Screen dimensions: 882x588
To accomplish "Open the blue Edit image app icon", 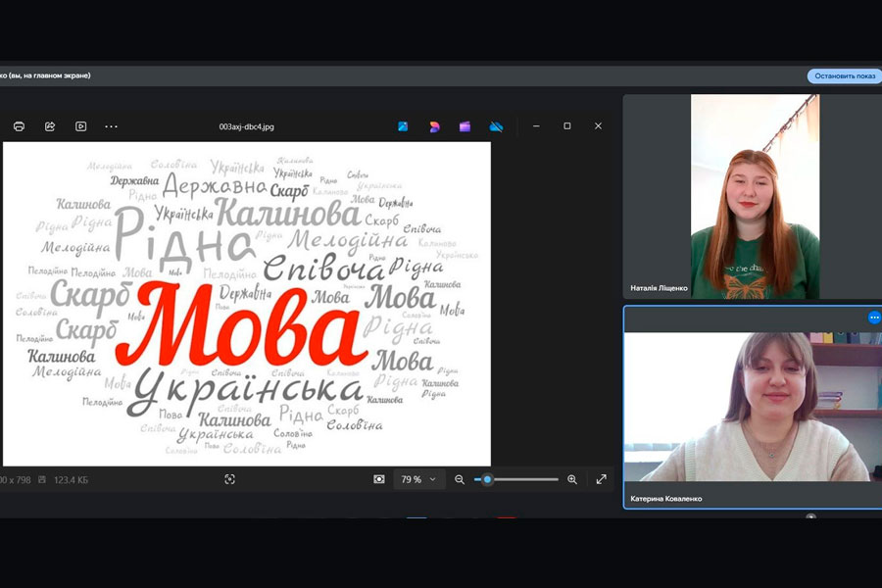I will pyautogui.click(x=403, y=126).
